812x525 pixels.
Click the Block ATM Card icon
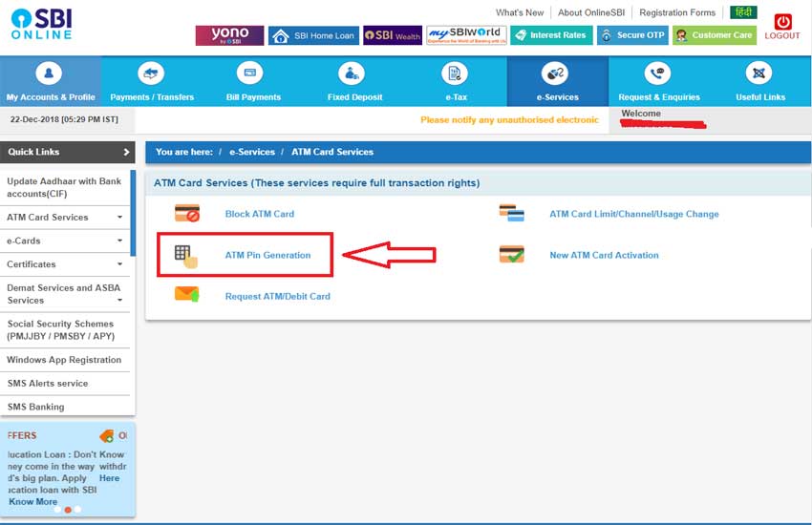[x=187, y=213]
